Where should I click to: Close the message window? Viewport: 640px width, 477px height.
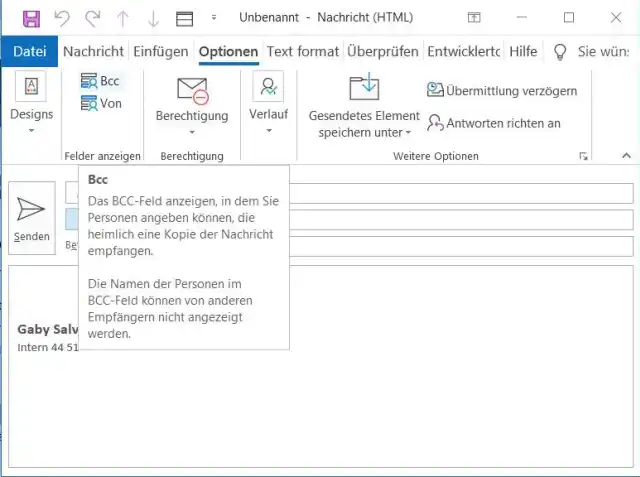click(616, 18)
